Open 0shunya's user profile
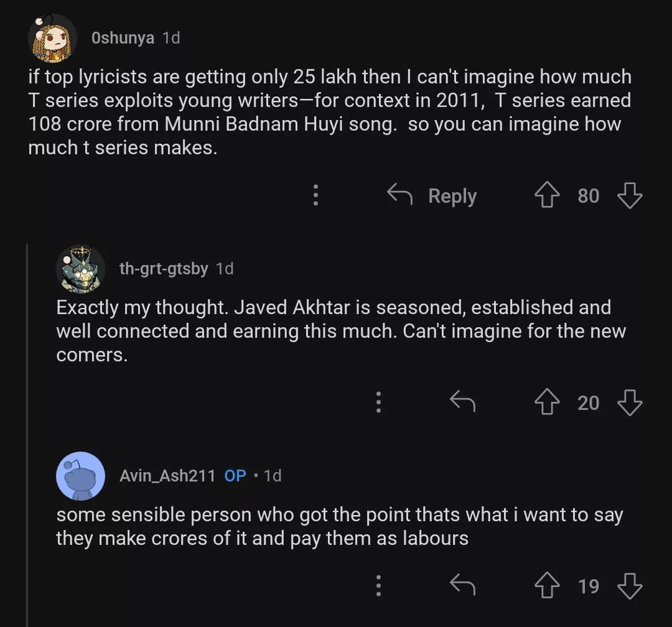This screenshot has width=672, height=627. coord(123,38)
